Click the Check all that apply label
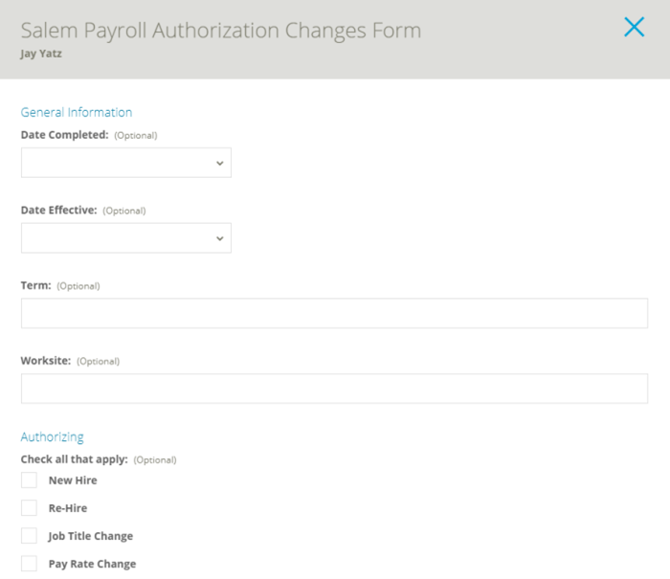The image size is (670, 579). click(x=74, y=459)
